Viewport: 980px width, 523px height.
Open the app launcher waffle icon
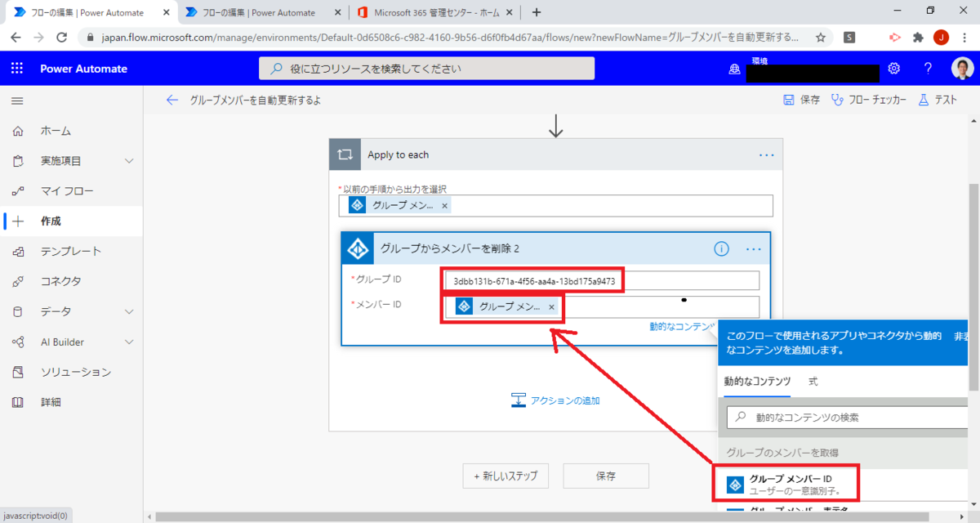[x=17, y=69]
